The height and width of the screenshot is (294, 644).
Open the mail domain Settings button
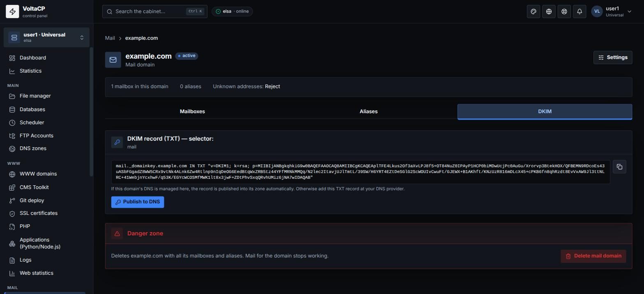[x=613, y=57]
